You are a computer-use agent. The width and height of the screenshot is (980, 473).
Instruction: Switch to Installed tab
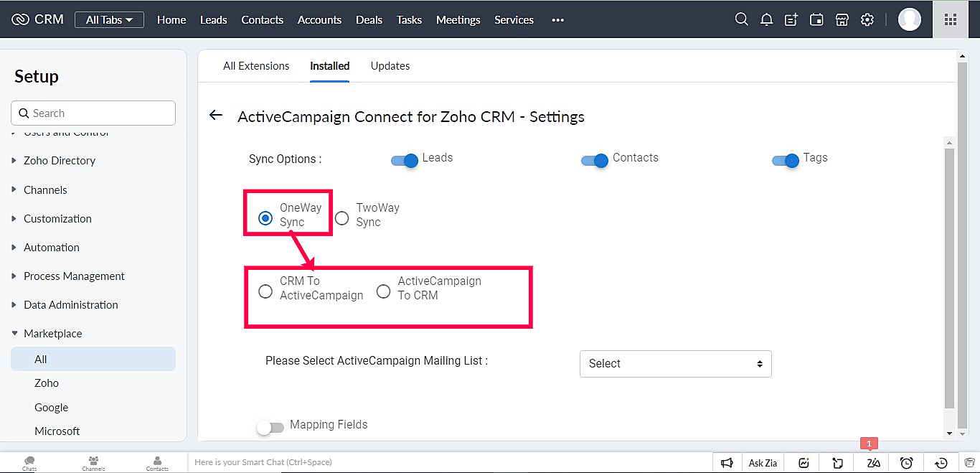coord(329,66)
